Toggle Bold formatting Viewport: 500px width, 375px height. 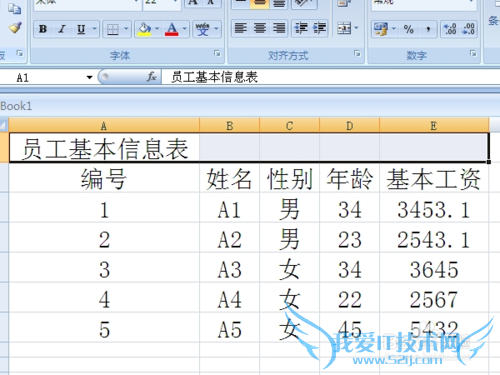click(43, 29)
